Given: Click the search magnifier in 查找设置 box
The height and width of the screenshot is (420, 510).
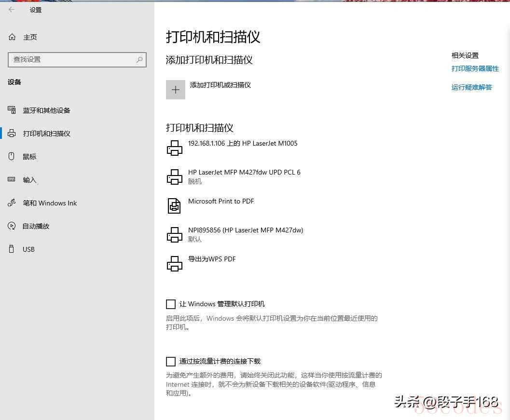Looking at the screenshot, I should point(139,59).
